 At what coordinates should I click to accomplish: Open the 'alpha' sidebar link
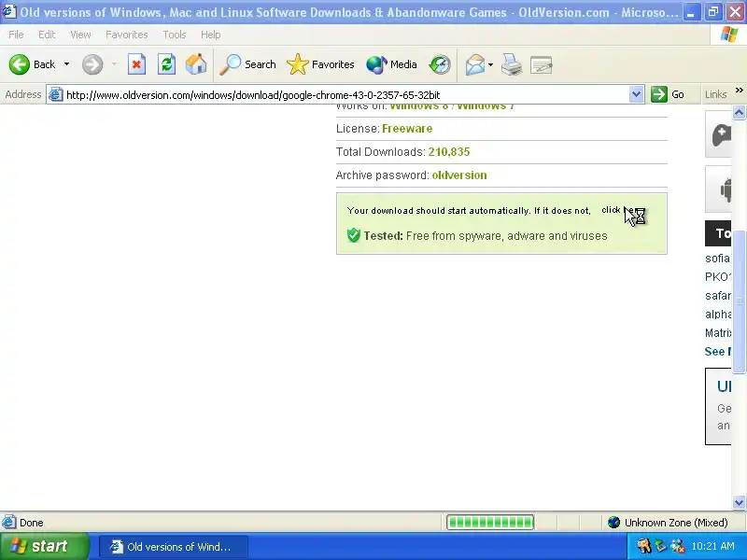[x=718, y=315]
